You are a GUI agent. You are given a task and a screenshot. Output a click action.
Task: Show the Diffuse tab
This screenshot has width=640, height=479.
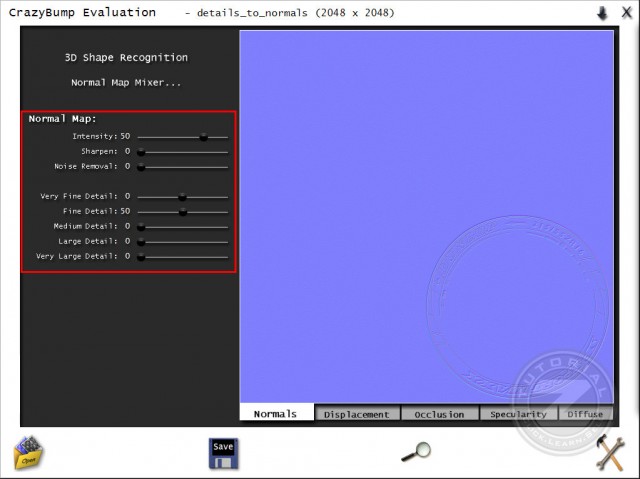[x=585, y=414]
